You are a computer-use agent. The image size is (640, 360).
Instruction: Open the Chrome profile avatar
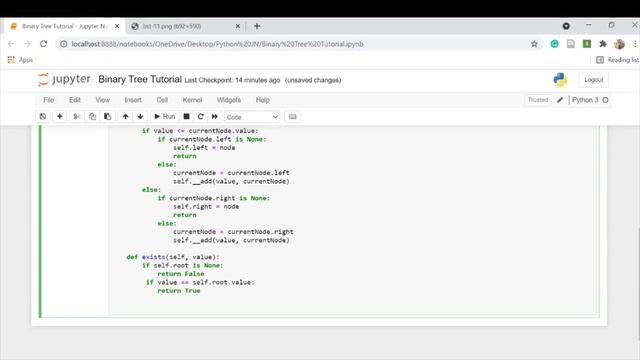[x=619, y=44]
